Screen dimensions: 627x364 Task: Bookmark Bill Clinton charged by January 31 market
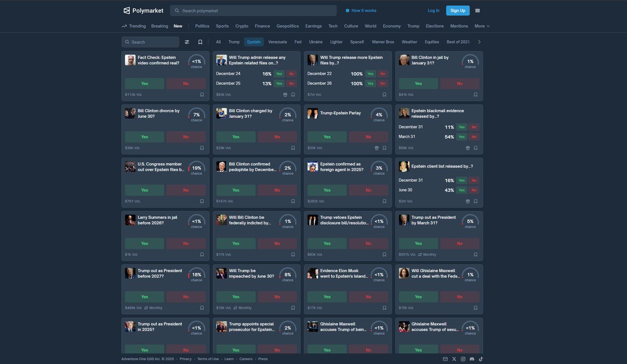tap(293, 148)
